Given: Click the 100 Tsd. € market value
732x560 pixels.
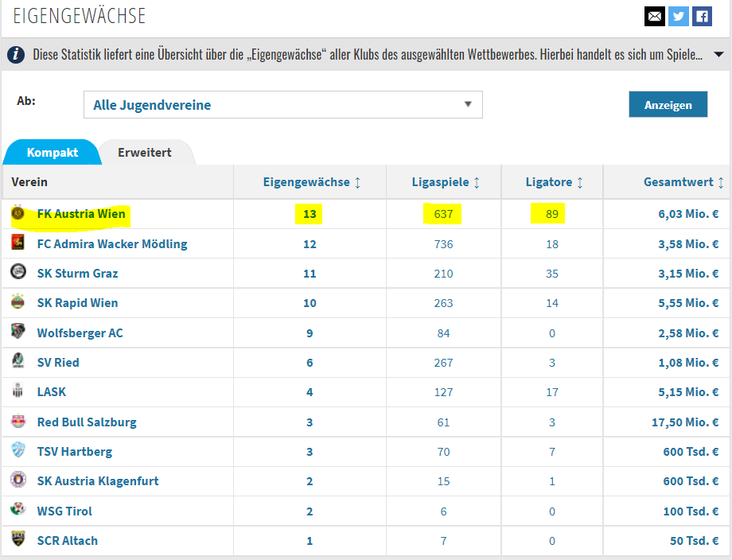Looking at the screenshot, I should (x=691, y=511).
